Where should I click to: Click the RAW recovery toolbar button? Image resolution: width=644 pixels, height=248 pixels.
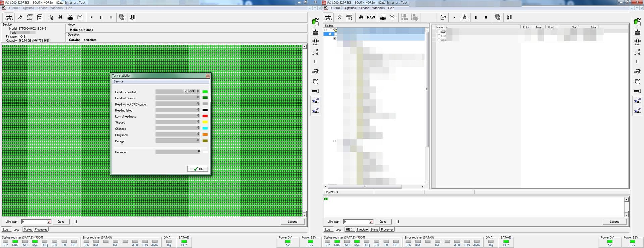pyautogui.click(x=371, y=17)
